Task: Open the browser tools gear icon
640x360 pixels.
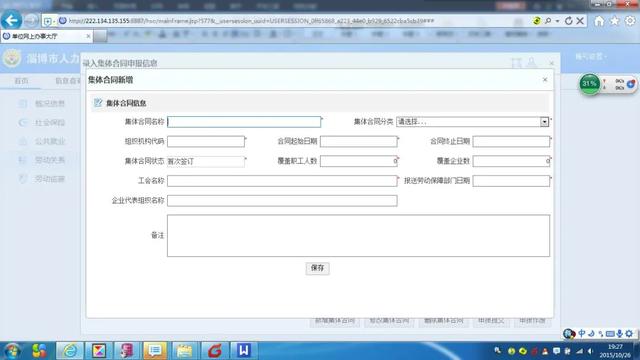Action: [x=630, y=21]
